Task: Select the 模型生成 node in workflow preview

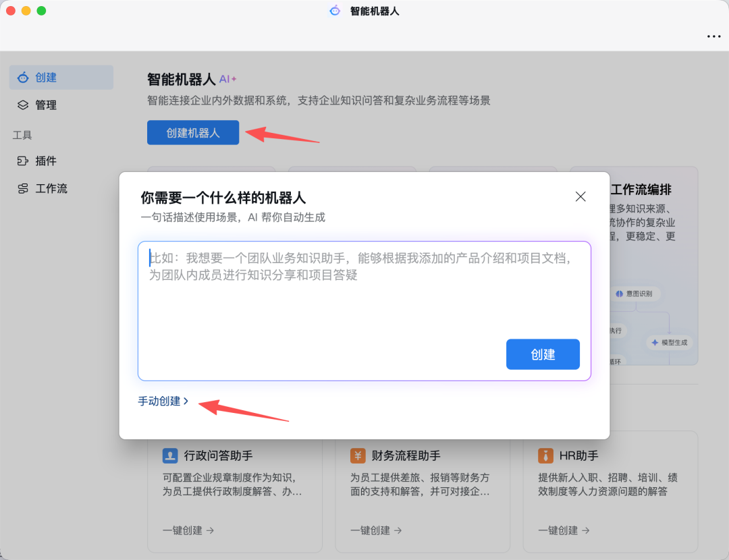Action: [x=669, y=342]
